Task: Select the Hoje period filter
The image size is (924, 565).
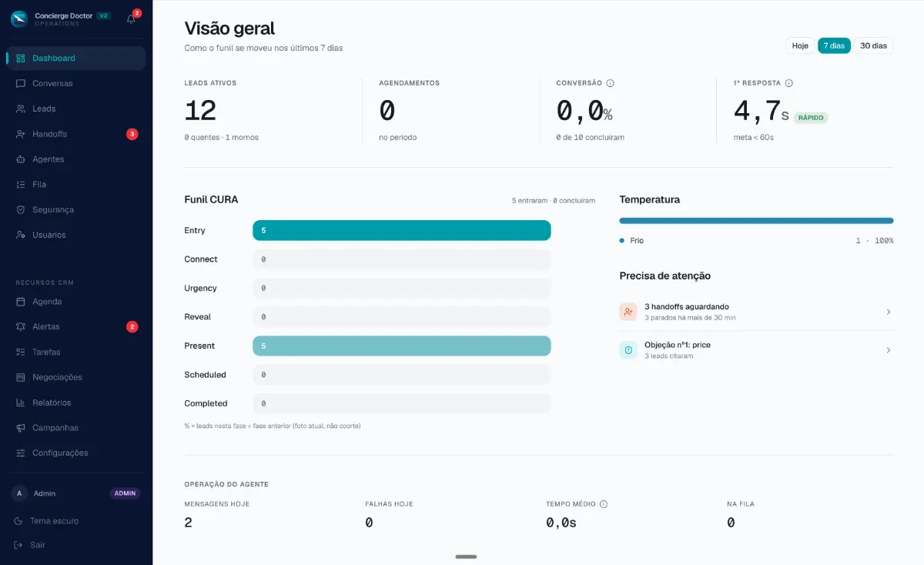Action: [x=801, y=45]
